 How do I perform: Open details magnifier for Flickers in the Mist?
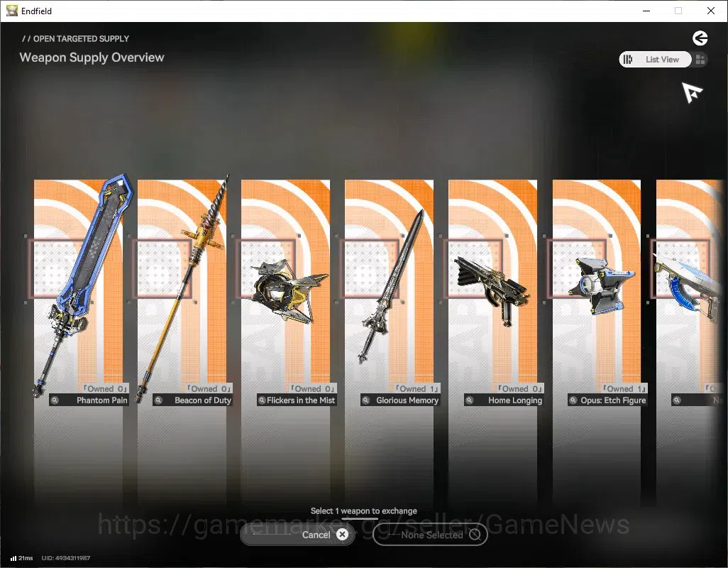tap(262, 400)
